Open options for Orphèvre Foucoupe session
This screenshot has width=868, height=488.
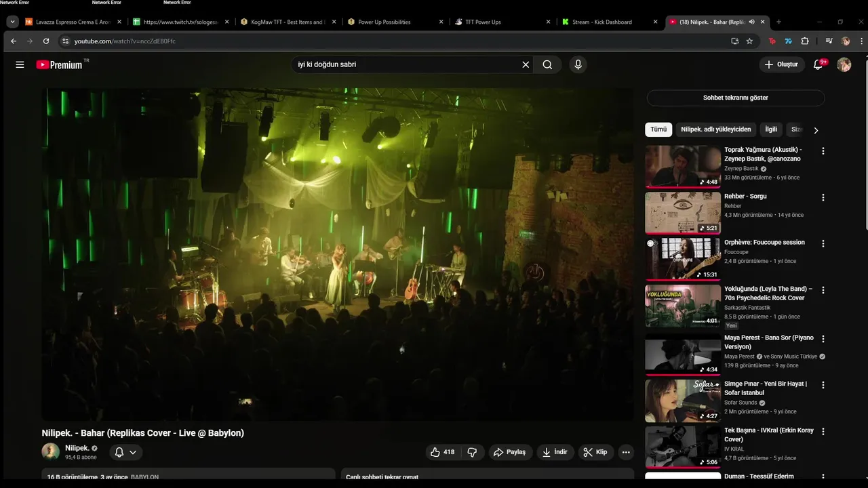coord(823,244)
